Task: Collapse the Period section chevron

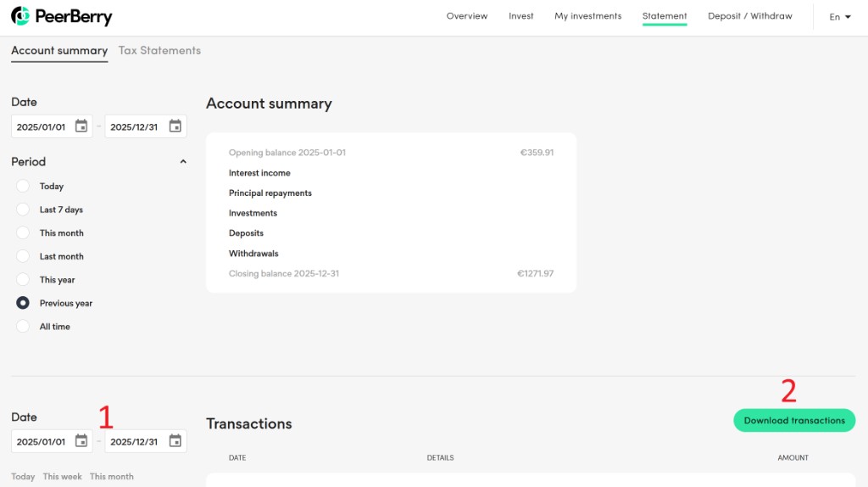Action: coord(183,161)
